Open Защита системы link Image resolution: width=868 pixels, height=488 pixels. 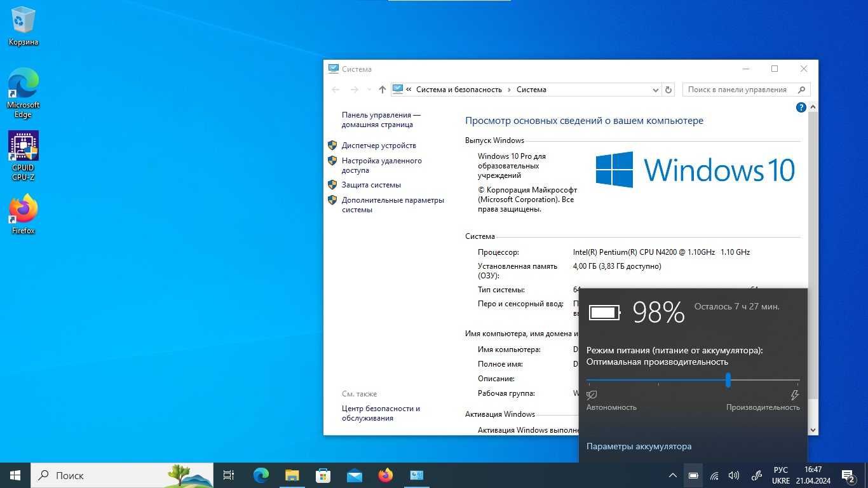pyautogui.click(x=371, y=185)
